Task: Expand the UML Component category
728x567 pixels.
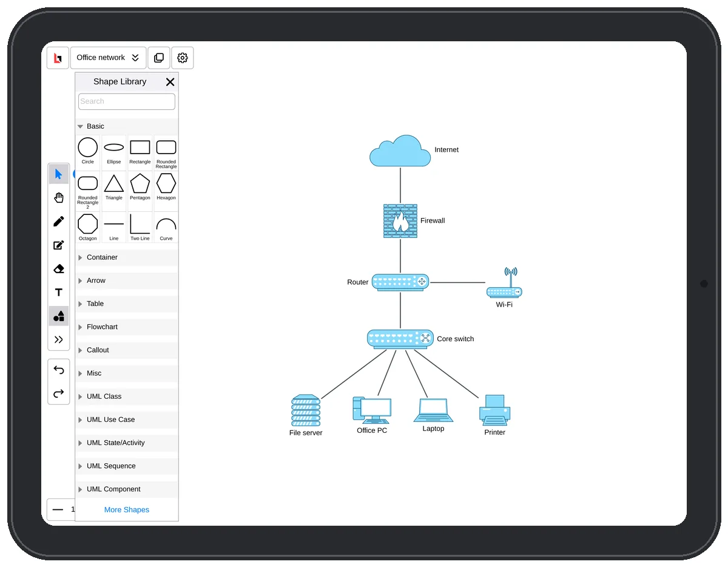Action: point(127,489)
